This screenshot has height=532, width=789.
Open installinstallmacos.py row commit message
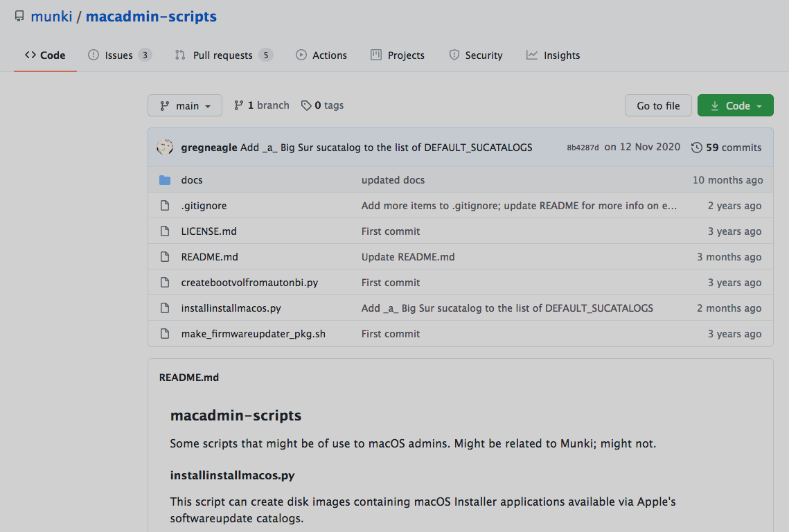point(507,308)
